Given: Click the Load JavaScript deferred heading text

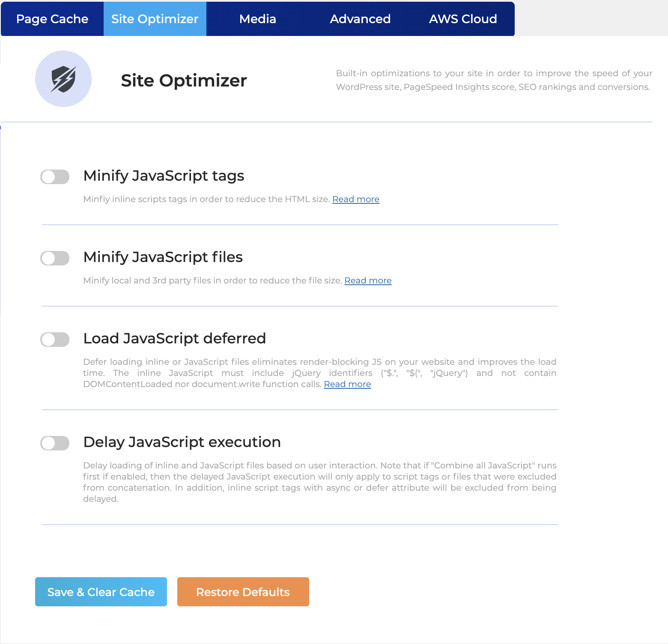Looking at the screenshot, I should coord(174,338).
